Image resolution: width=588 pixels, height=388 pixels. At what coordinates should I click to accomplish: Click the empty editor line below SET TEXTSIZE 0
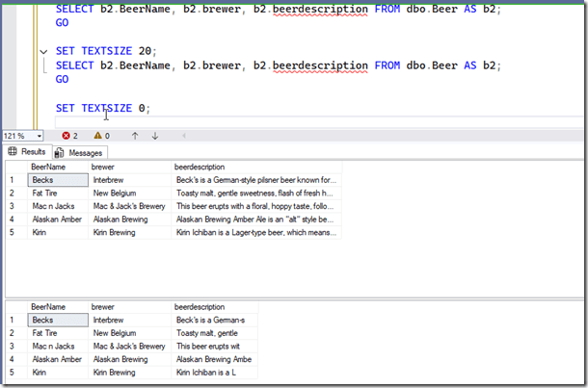tap(319, 122)
